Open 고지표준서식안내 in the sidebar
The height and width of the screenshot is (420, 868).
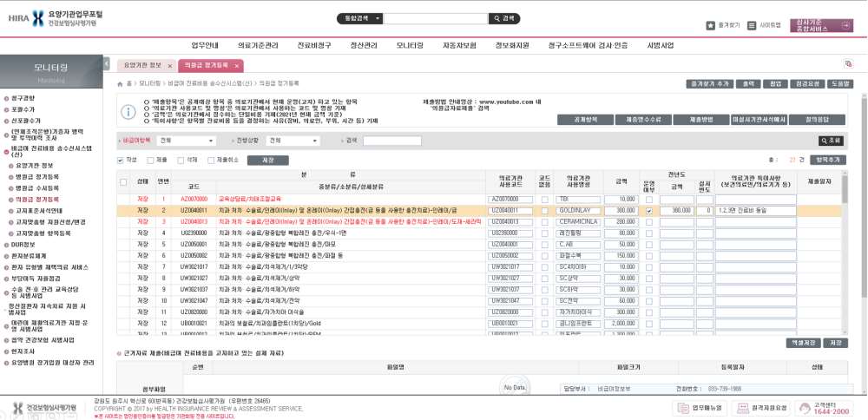coord(39,211)
